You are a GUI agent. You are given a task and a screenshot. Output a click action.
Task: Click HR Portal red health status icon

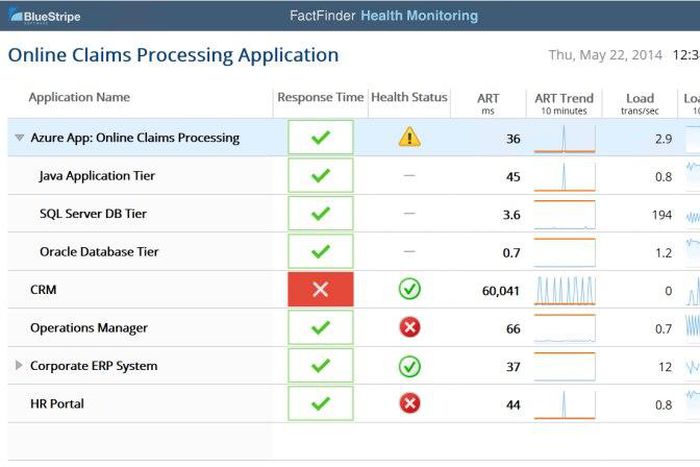tap(409, 404)
